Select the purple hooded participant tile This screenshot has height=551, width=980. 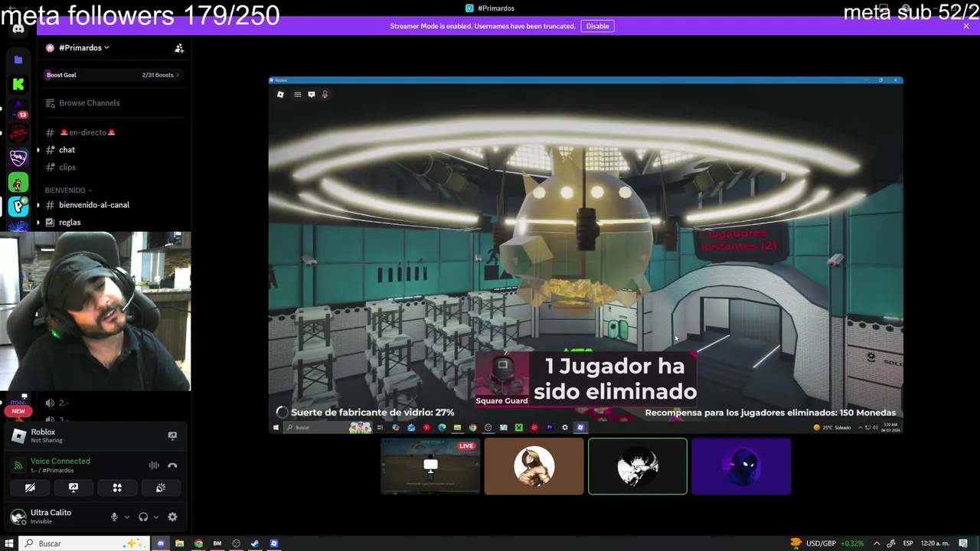tap(741, 466)
